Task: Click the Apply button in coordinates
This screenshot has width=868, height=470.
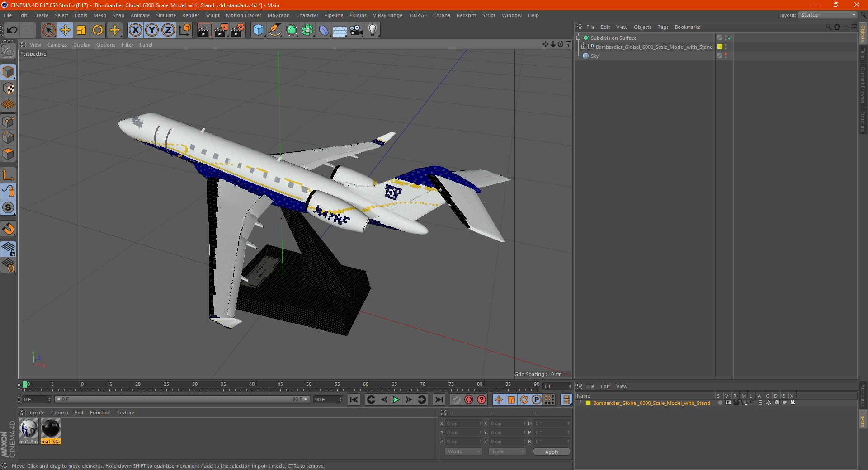Action: [552, 452]
